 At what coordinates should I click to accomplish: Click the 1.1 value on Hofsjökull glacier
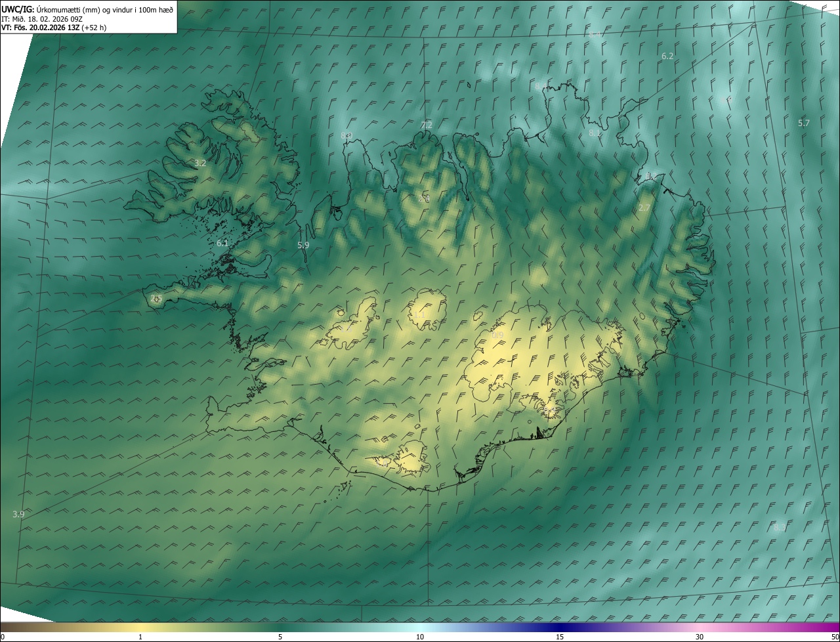420,315
